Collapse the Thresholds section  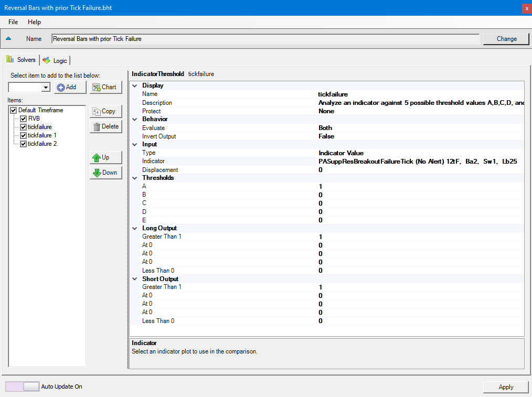(135, 178)
